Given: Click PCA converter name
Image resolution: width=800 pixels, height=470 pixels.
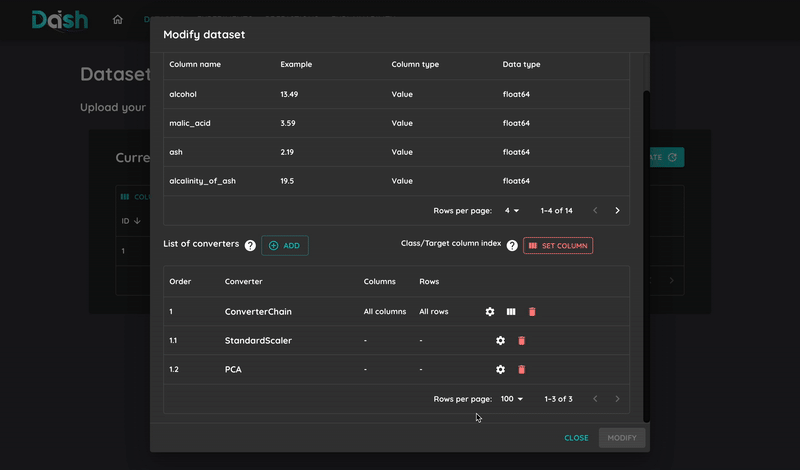Looking at the screenshot, I should [233, 369].
